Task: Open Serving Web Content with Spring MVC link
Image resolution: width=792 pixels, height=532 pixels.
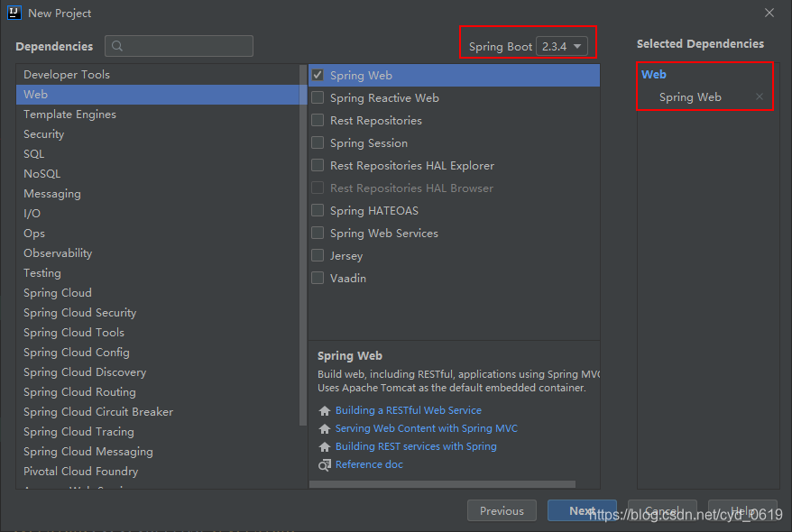Action: (427, 428)
